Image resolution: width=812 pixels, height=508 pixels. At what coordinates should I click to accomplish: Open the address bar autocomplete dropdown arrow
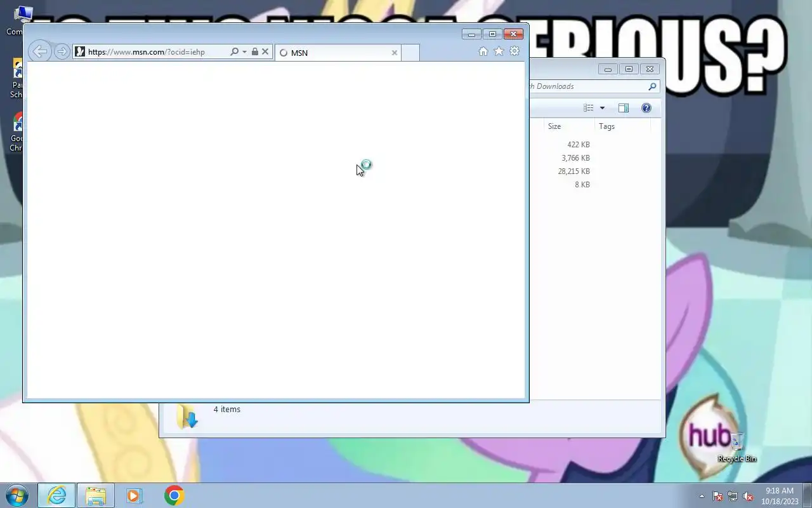[x=244, y=52]
